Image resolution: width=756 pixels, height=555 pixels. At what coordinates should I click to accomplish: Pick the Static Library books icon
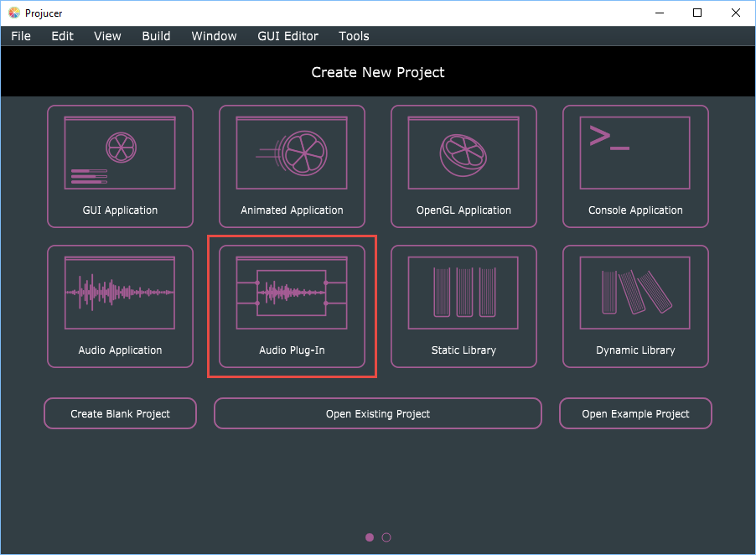(463, 292)
